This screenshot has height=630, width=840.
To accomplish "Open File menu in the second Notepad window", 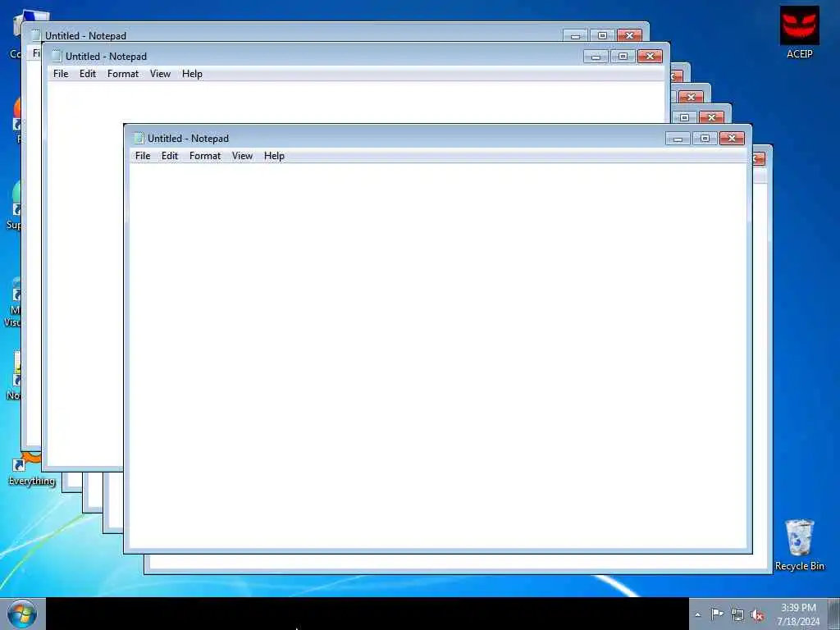I will coord(61,74).
